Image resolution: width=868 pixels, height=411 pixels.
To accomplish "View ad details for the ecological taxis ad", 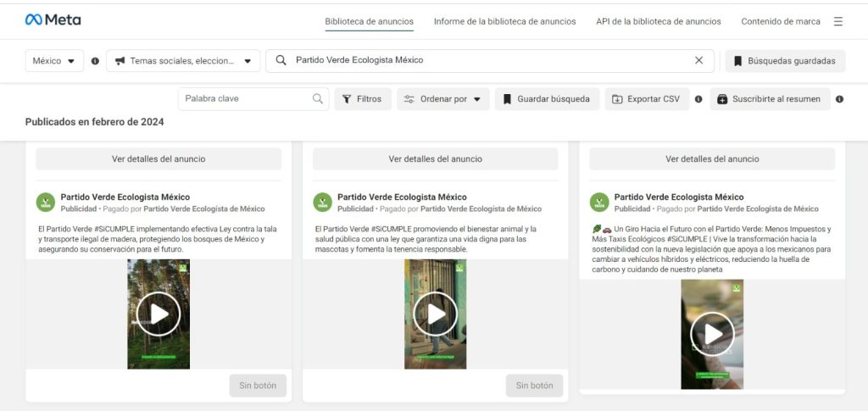I will (712, 158).
